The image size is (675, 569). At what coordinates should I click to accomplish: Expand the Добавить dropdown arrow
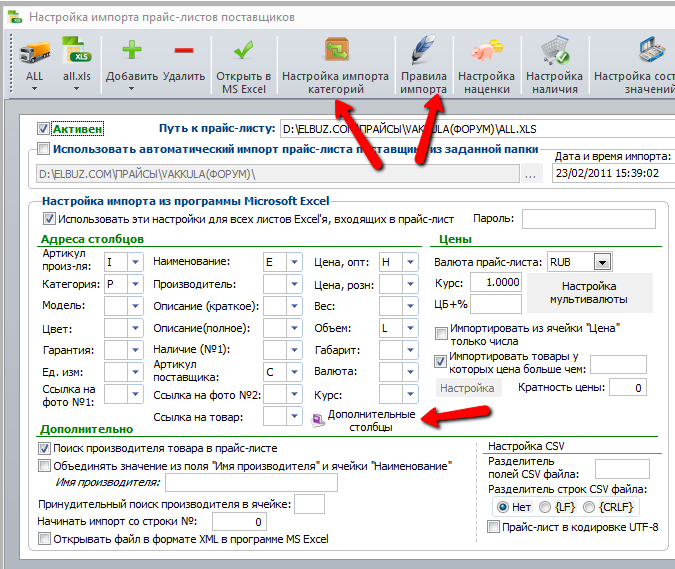coord(132,89)
